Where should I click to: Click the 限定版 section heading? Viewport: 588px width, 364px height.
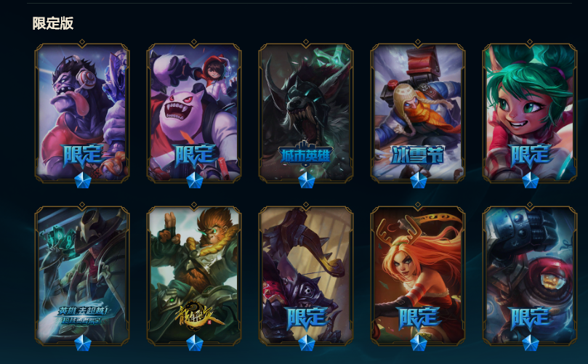click(x=53, y=23)
